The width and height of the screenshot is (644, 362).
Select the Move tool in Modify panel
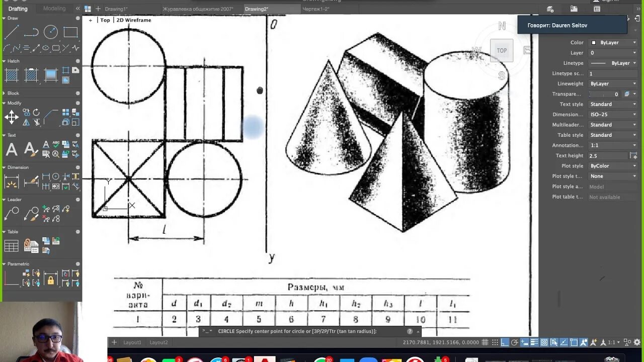pyautogui.click(x=11, y=117)
